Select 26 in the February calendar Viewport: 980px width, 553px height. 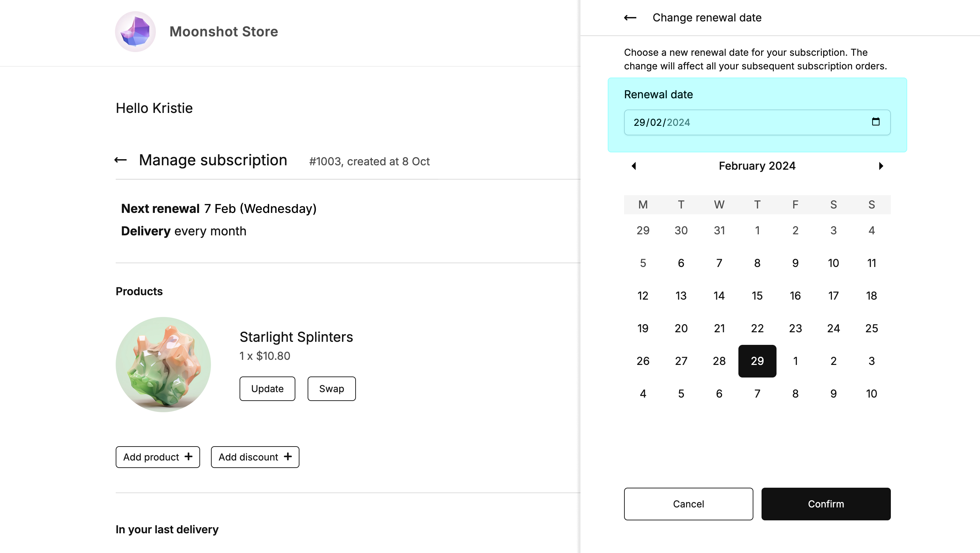coord(643,361)
